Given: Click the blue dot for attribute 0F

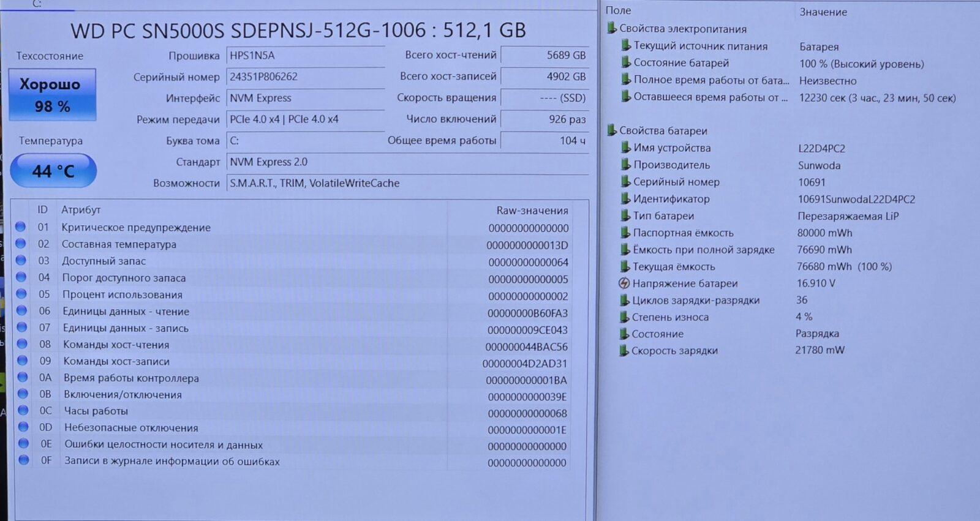Looking at the screenshot, I should tap(23, 460).
